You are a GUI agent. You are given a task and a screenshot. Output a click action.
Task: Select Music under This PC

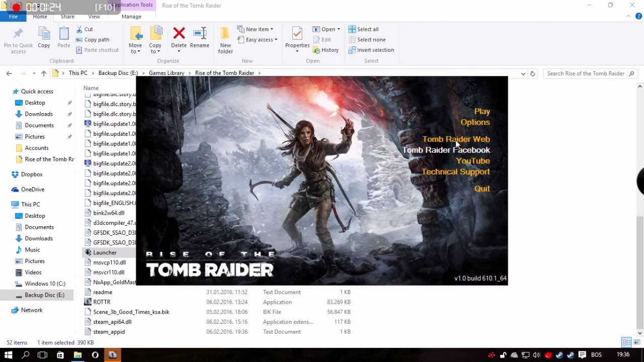(32, 250)
